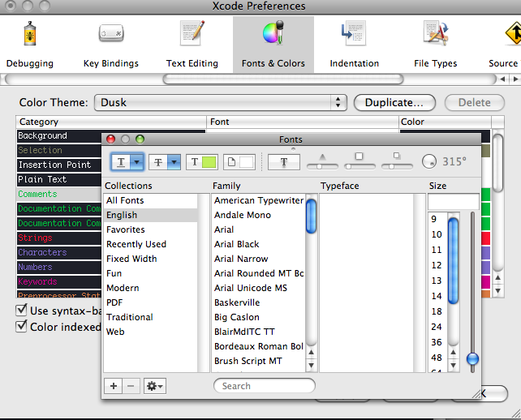Click the green text color swatch
The image size is (521, 420).
202,162
